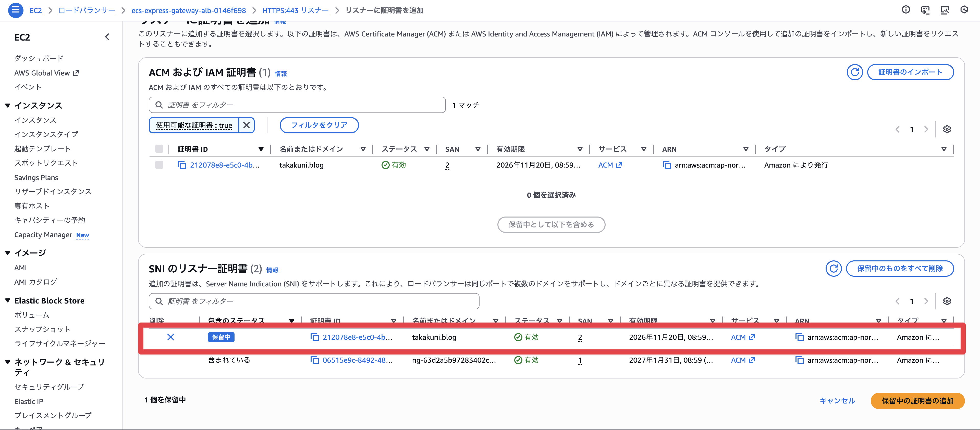Open the SNI table settings gear
Screen dimensions: 980x430
point(947,301)
